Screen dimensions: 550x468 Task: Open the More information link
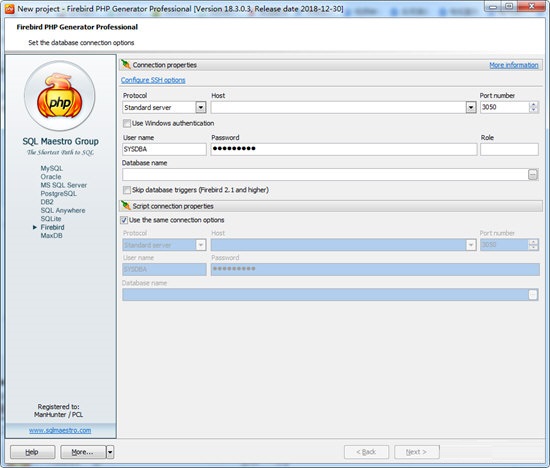pos(514,65)
